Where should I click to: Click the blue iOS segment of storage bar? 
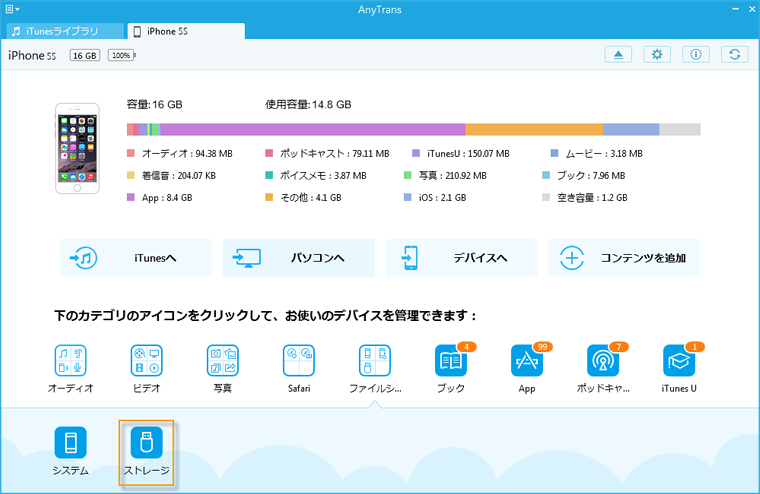click(x=631, y=129)
